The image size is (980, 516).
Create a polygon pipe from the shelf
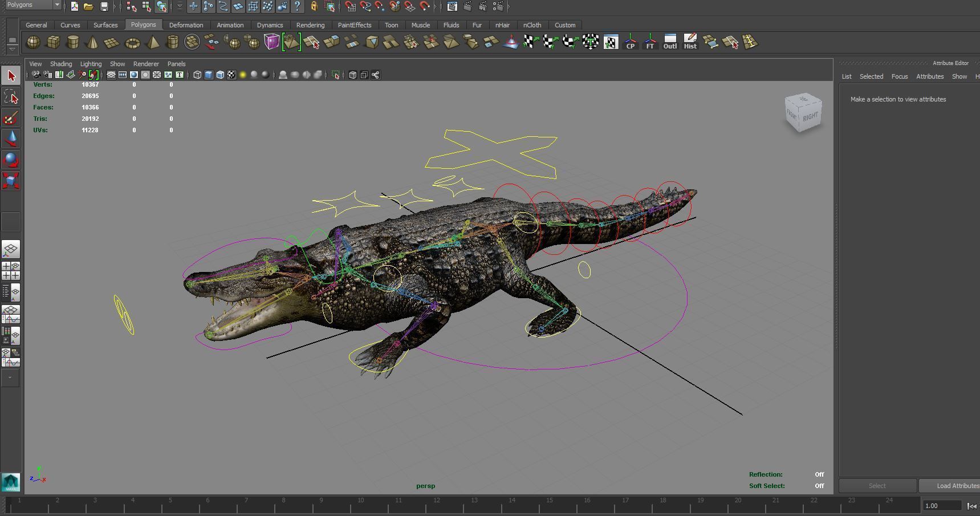tap(172, 43)
